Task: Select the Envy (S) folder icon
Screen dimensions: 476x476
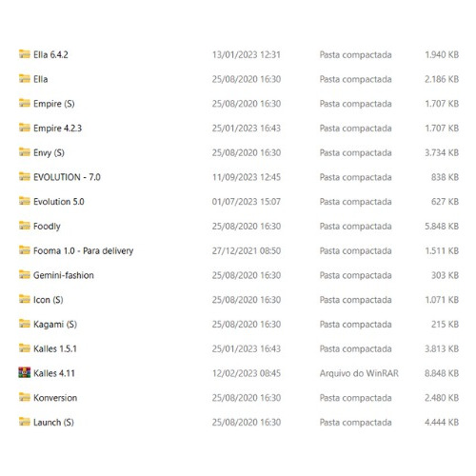Action: (x=25, y=152)
